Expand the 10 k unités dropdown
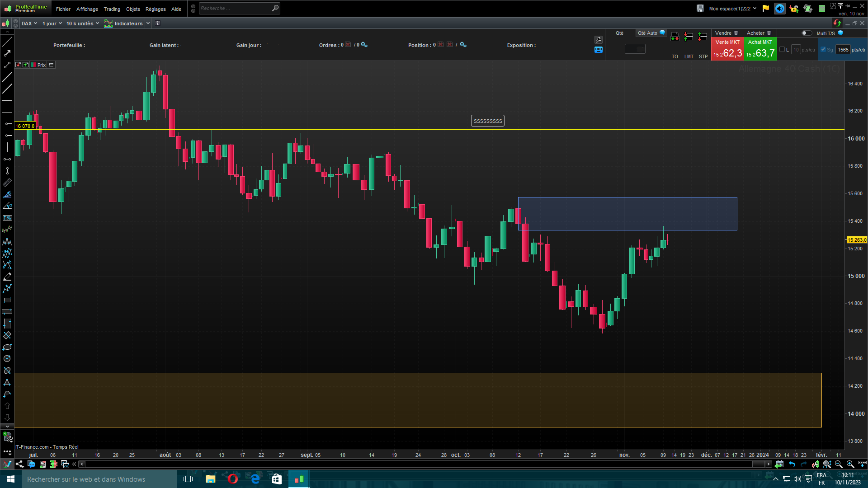 pos(82,23)
